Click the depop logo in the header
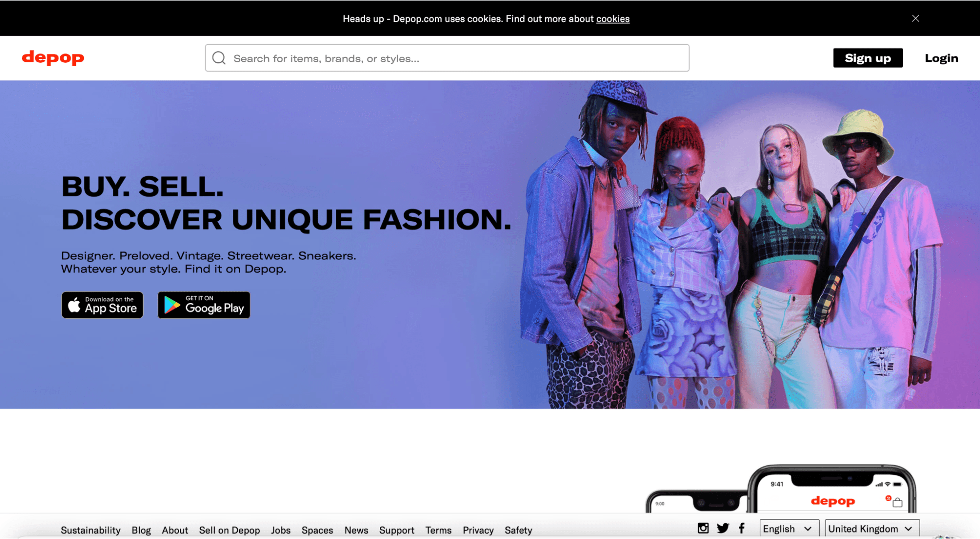Viewport: 980px width, 539px height. (53, 58)
